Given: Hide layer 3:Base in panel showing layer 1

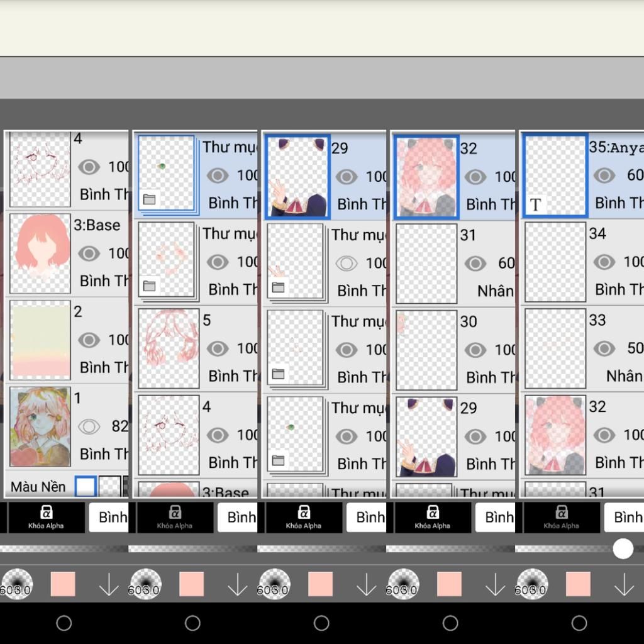Looking at the screenshot, I should point(89,253).
